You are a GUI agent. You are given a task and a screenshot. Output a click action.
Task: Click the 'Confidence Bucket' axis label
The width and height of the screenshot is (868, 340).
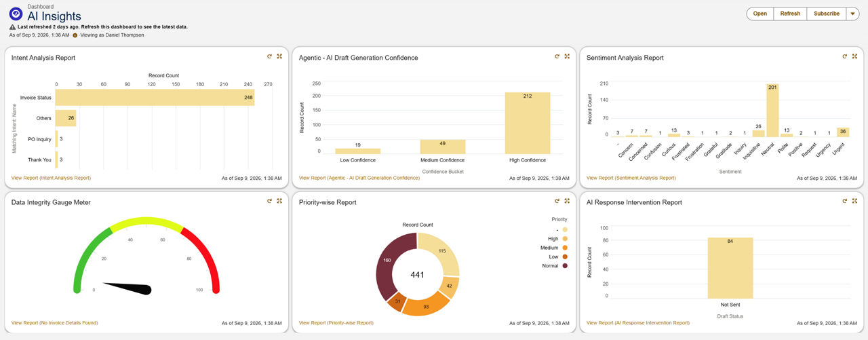443,172
